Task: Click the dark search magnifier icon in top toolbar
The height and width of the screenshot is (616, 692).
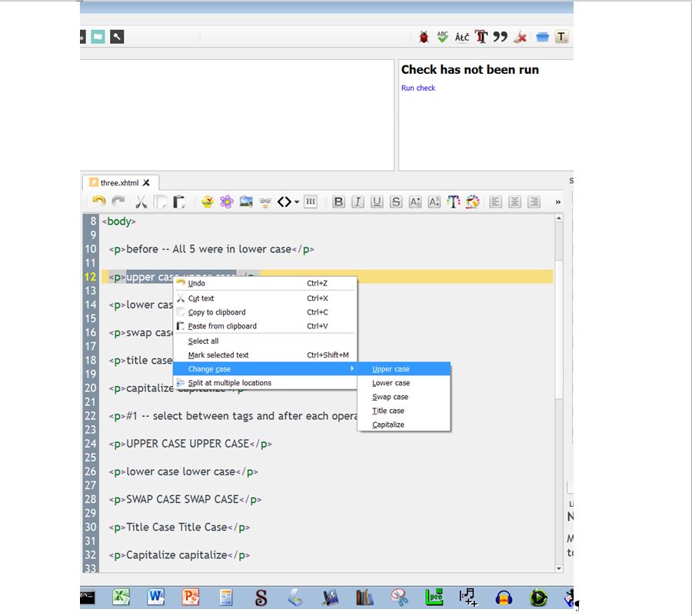Action: coord(117,37)
